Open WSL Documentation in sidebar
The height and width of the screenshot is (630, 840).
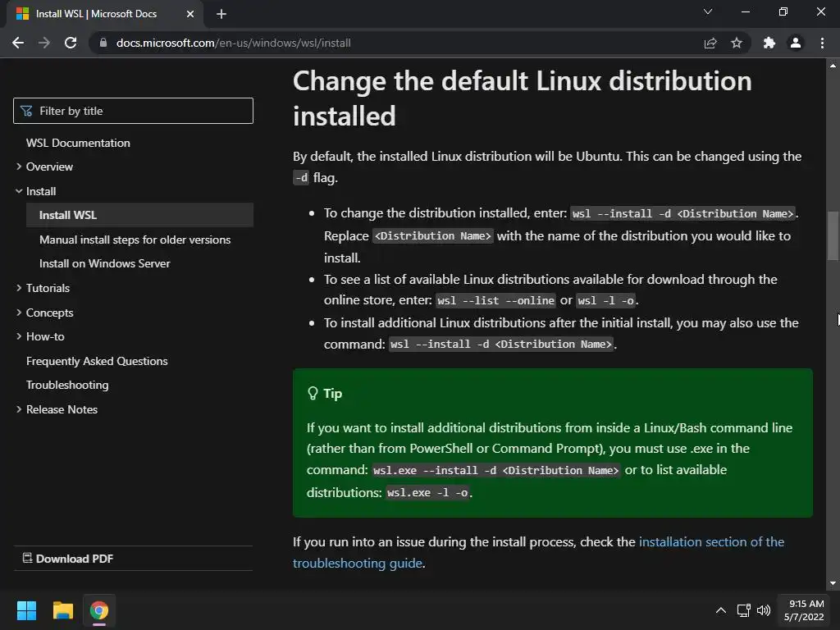pos(78,143)
